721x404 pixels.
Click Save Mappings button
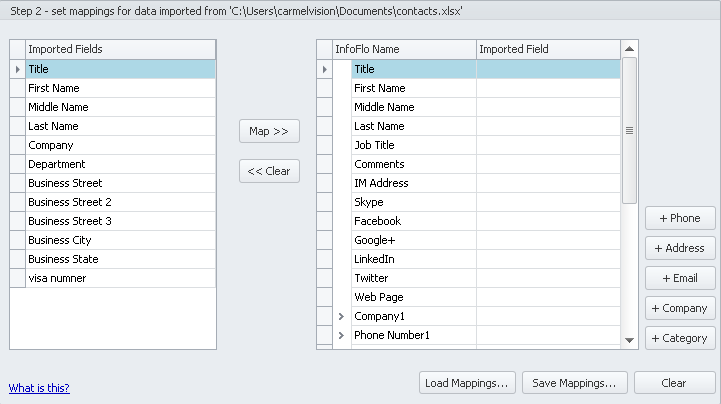574,383
